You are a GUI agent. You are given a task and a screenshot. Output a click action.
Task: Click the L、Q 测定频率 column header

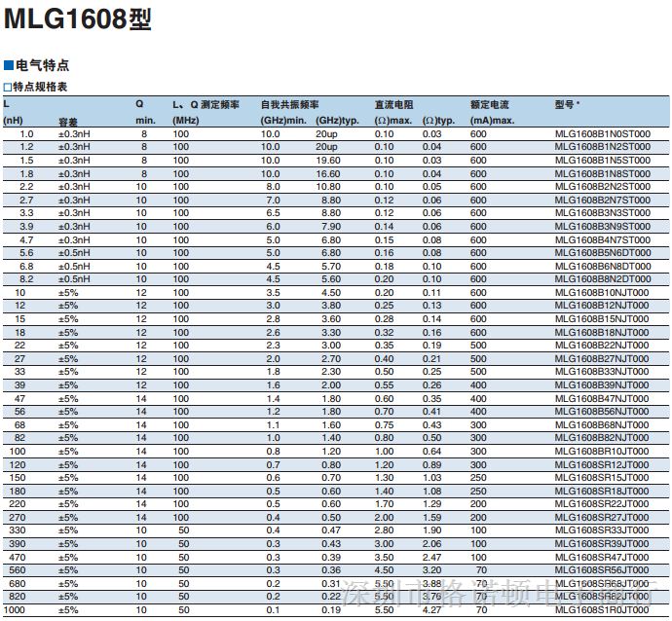[206, 105]
